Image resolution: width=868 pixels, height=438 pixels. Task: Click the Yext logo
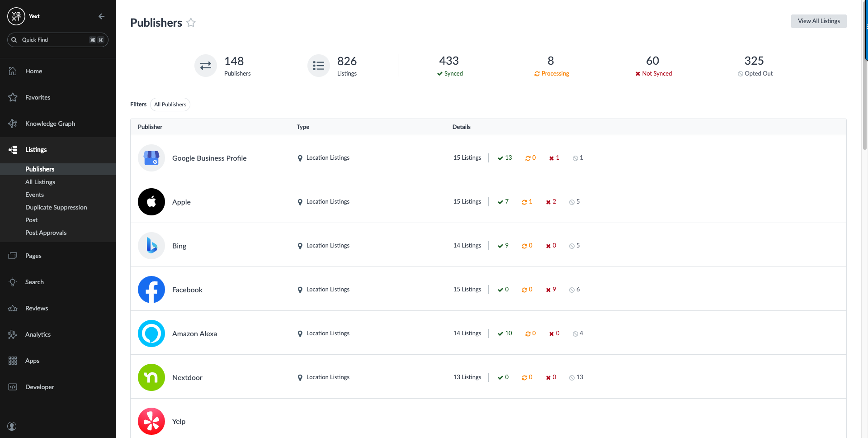(16, 16)
